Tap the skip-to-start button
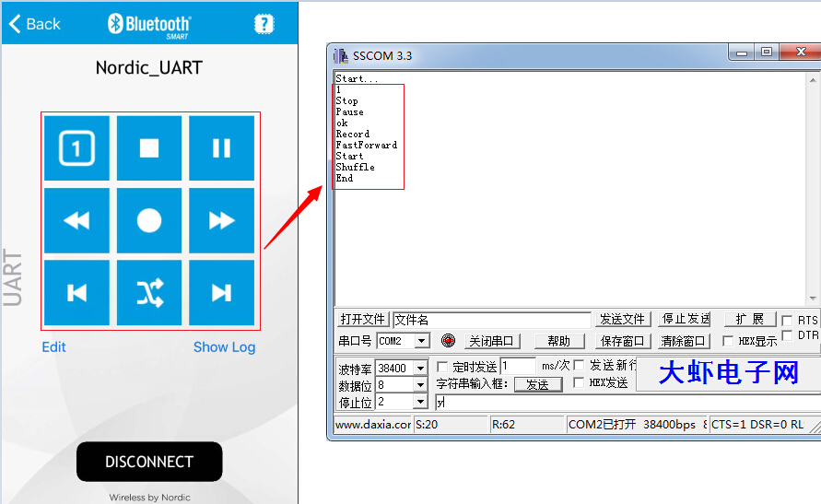This screenshot has width=821, height=504. pyautogui.click(x=77, y=293)
